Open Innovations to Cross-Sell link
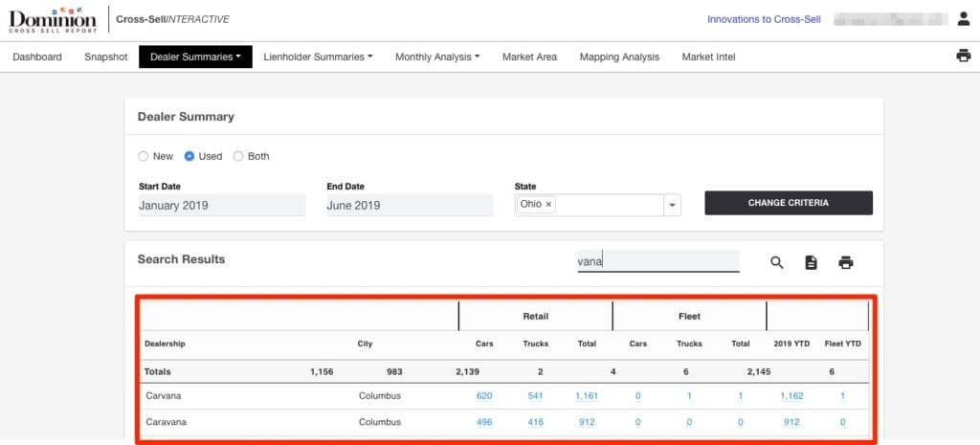Image resolution: width=980 pixels, height=445 pixels. pos(764,19)
